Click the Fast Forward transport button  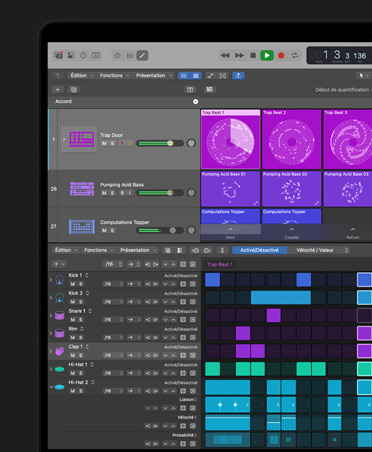click(239, 55)
